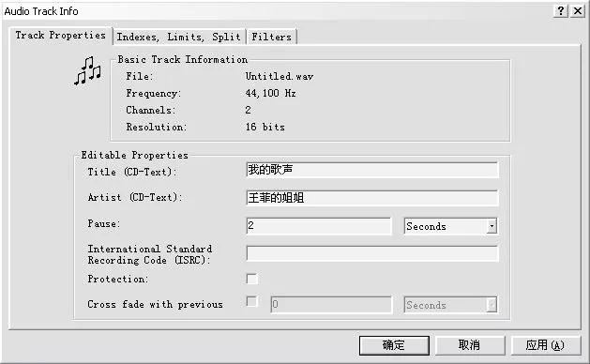Click the help question mark button
The image size is (590, 364).
pos(561,11)
